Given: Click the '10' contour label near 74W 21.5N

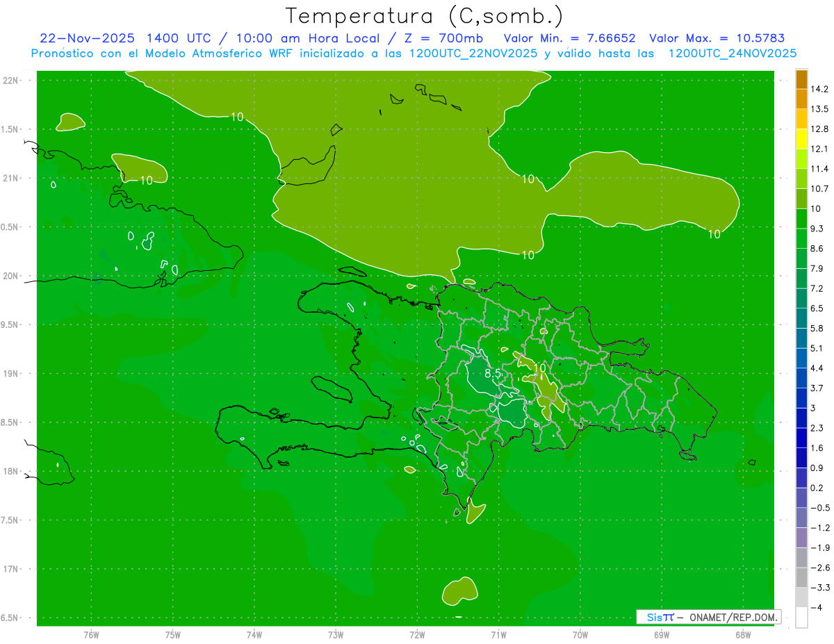Looking at the screenshot, I should [x=238, y=117].
